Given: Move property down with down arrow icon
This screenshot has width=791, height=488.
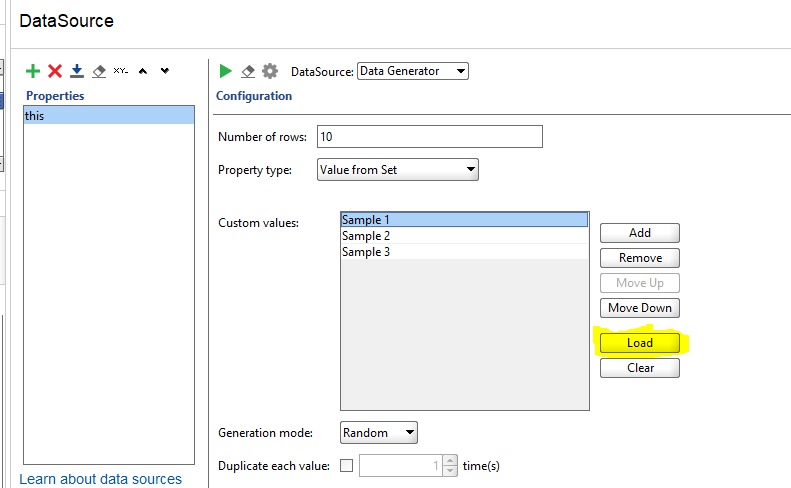Looking at the screenshot, I should click(x=165, y=71).
